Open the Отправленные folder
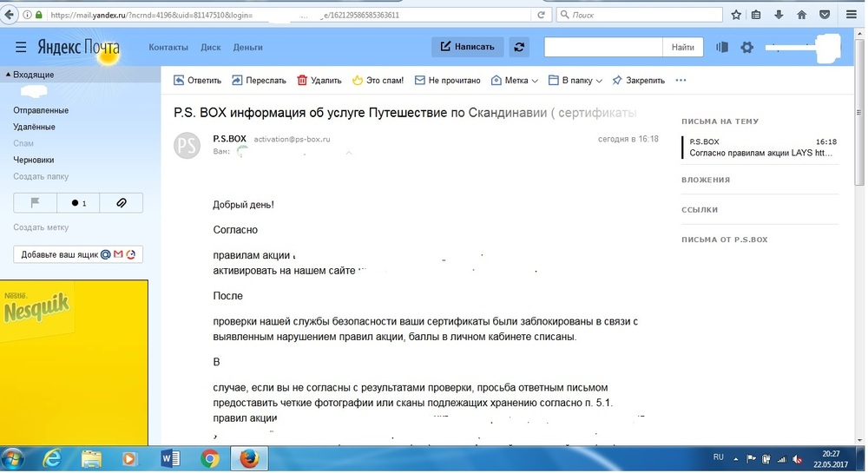The width and height of the screenshot is (868, 473). tap(41, 110)
